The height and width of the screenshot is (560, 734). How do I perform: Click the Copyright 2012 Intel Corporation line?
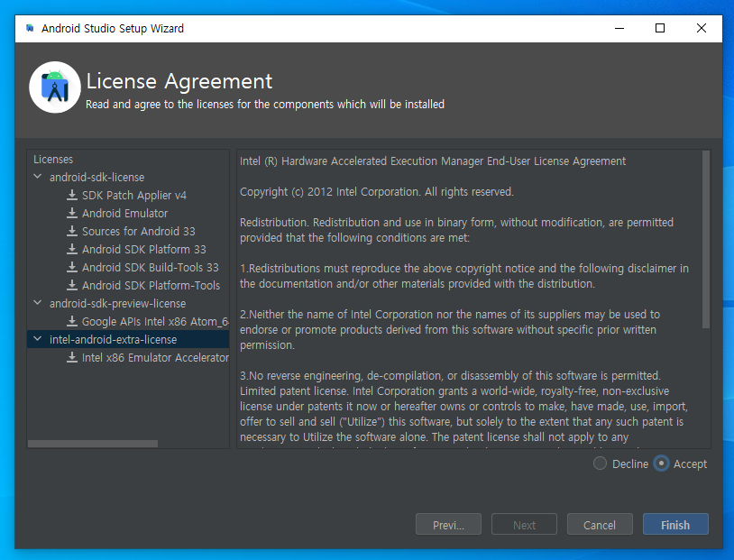[x=377, y=191]
